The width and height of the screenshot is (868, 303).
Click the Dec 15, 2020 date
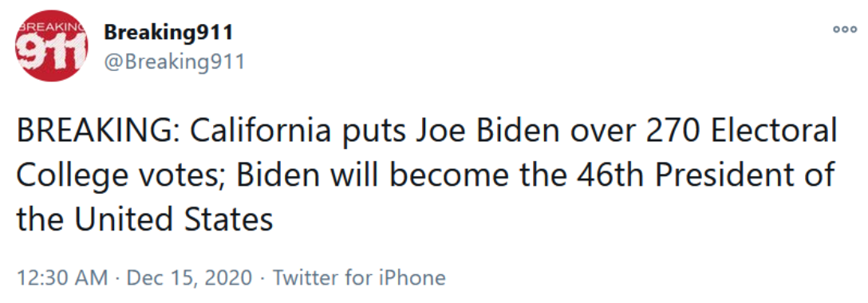click(189, 277)
